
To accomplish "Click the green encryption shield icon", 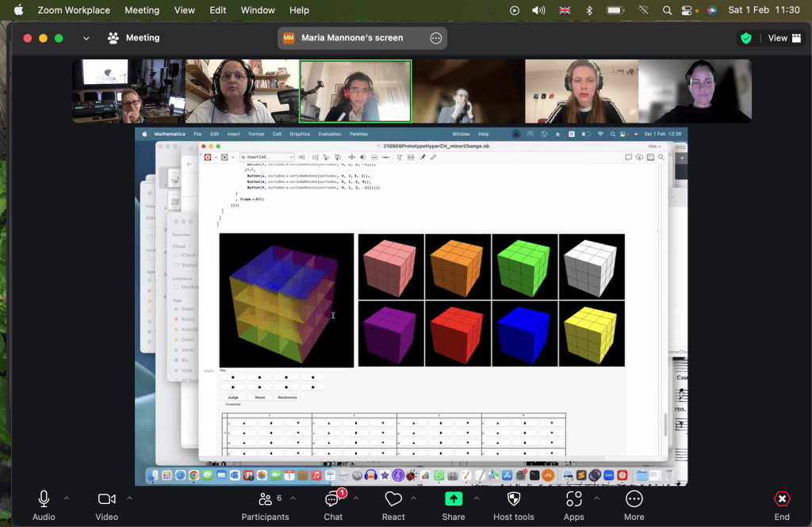I will pos(745,38).
